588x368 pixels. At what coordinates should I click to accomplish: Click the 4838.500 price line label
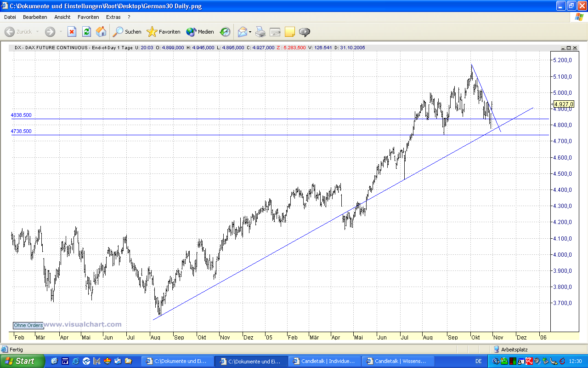click(x=21, y=115)
